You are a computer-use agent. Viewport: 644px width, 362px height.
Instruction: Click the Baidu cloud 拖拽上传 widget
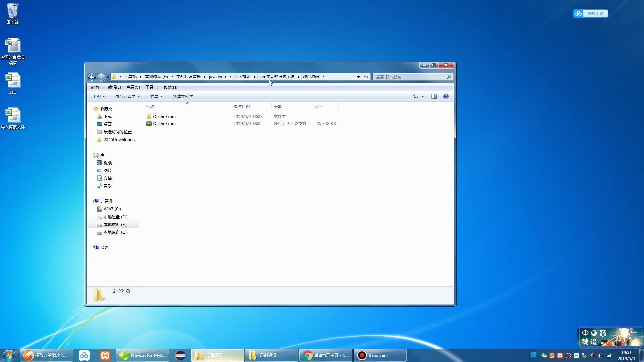coord(590,13)
